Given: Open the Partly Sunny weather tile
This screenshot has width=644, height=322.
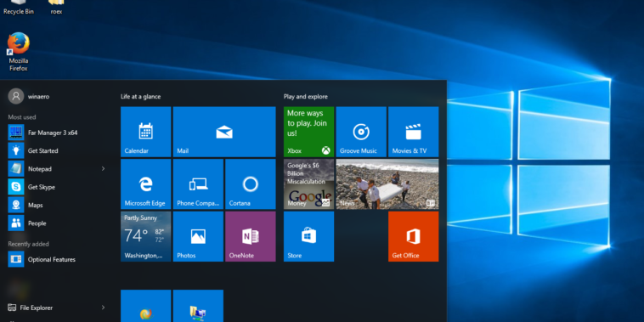Looking at the screenshot, I should point(146,236).
